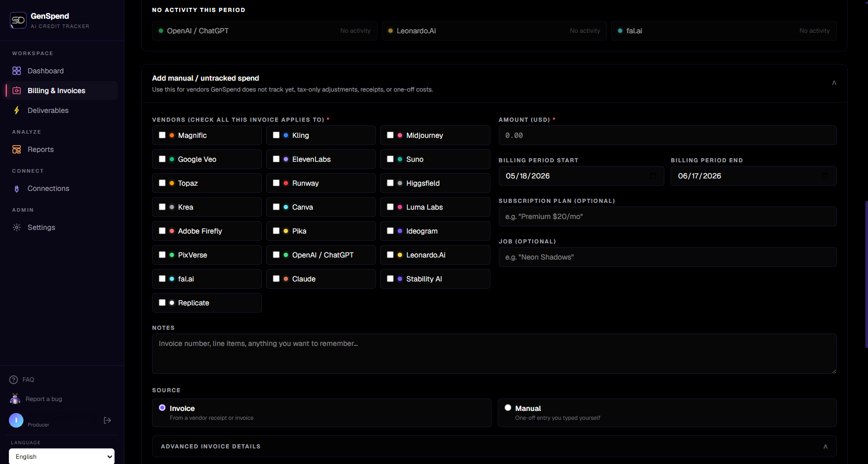Open the Dashboard page
This screenshot has height=464, width=868.
click(61, 71)
